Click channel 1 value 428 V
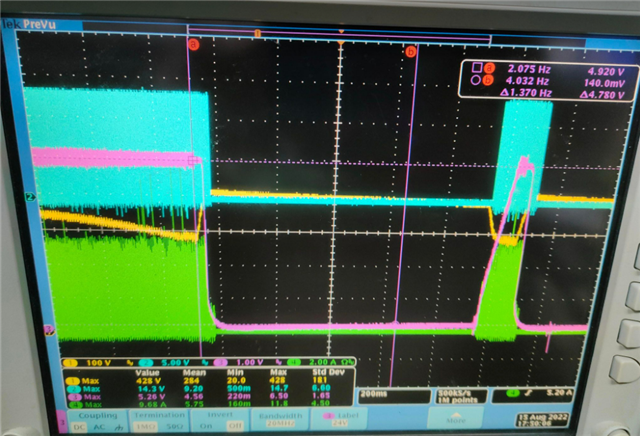Screen dimensions: 640x436 coord(147,380)
